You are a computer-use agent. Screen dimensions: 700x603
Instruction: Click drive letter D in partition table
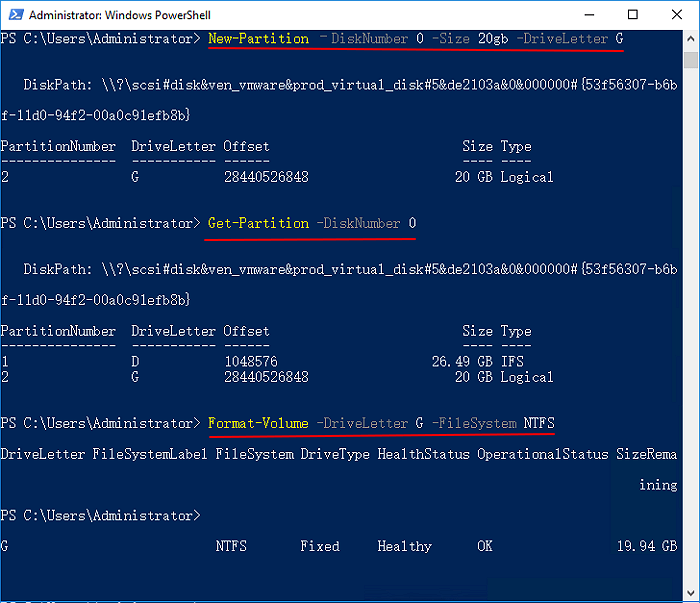pyautogui.click(x=135, y=362)
